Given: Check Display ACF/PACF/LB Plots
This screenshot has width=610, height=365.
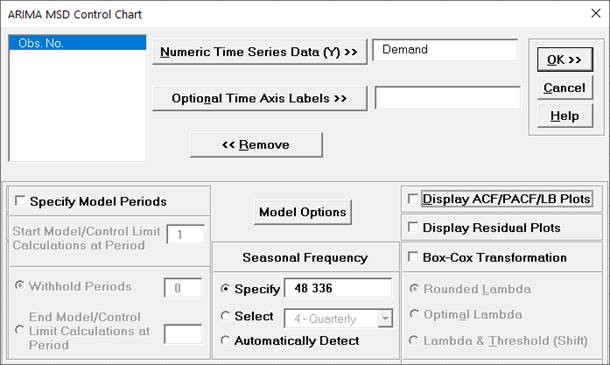Looking at the screenshot, I should click(413, 199).
